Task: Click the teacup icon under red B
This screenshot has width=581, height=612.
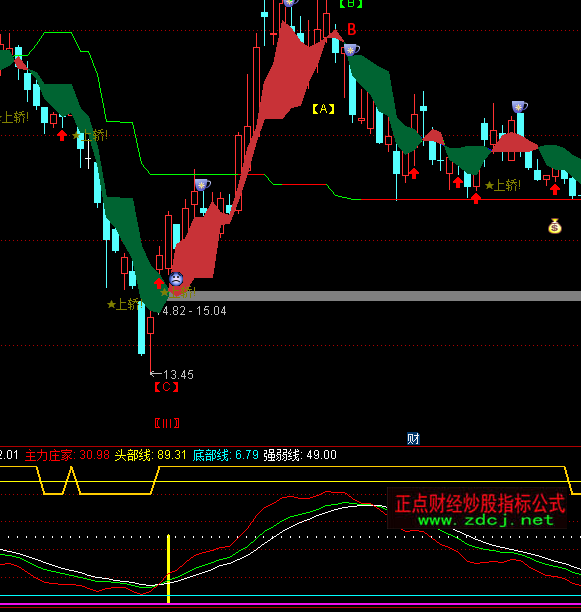Action: [x=351, y=50]
